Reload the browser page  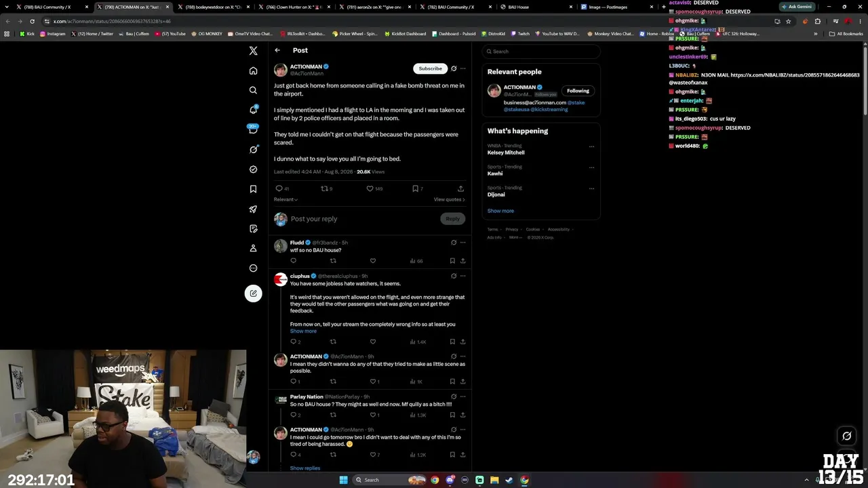point(32,21)
